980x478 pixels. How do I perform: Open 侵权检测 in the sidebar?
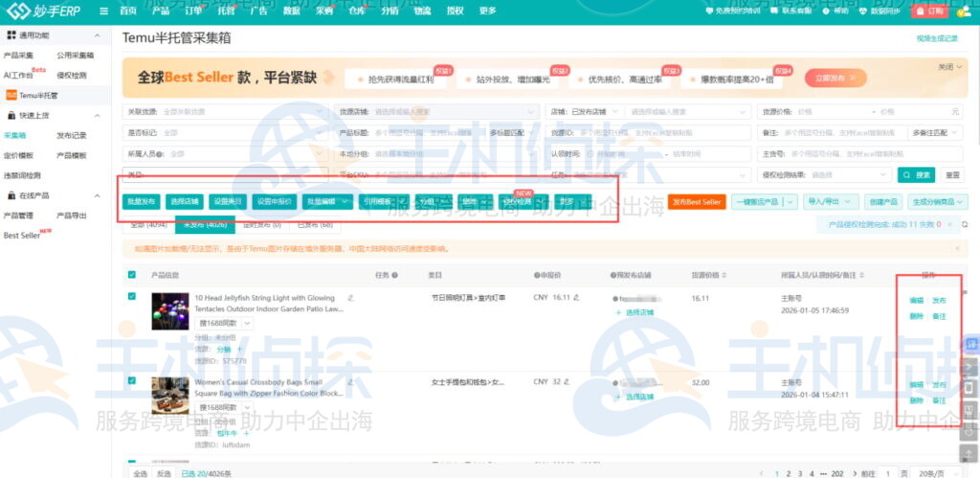(x=71, y=76)
